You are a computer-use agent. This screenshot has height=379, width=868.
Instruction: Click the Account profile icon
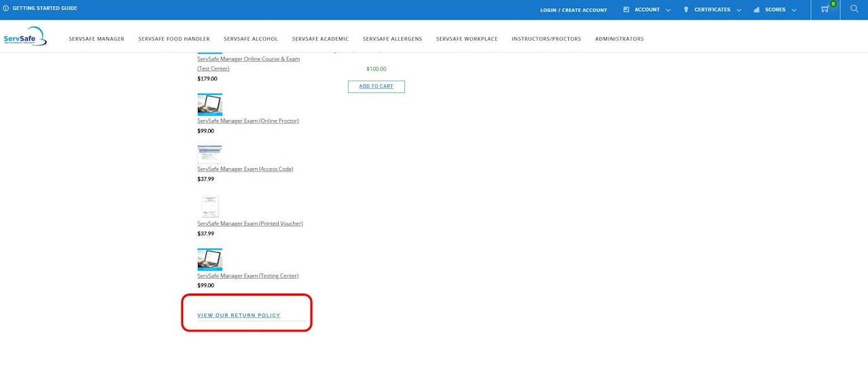[x=627, y=9]
